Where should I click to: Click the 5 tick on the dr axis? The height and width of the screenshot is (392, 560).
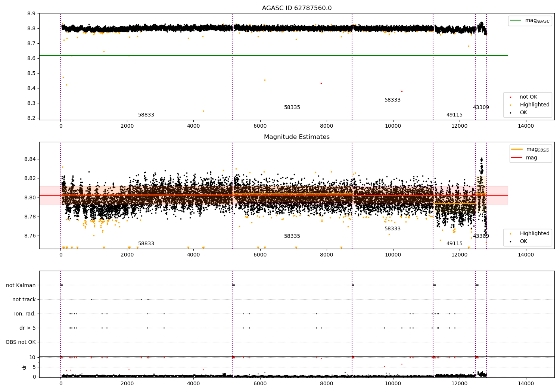coord(34,367)
